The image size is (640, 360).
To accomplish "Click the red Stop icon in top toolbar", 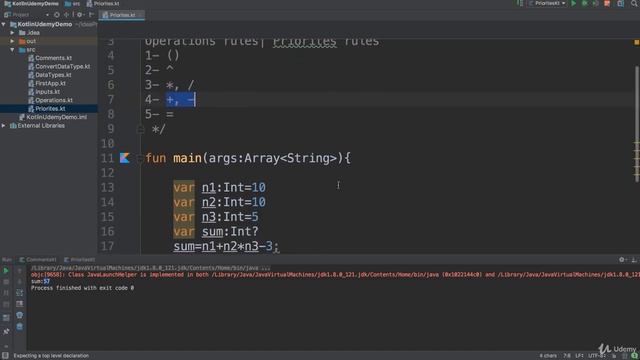I will click(x=607, y=3).
